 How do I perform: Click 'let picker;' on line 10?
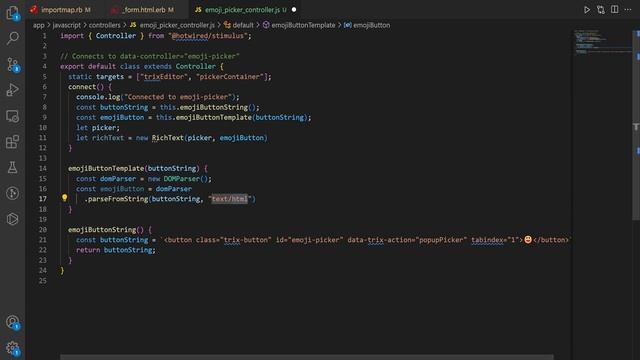[98, 127]
